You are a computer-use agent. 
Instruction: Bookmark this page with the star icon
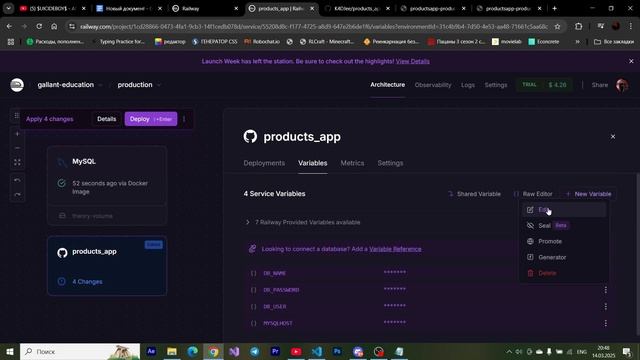pos(557,26)
